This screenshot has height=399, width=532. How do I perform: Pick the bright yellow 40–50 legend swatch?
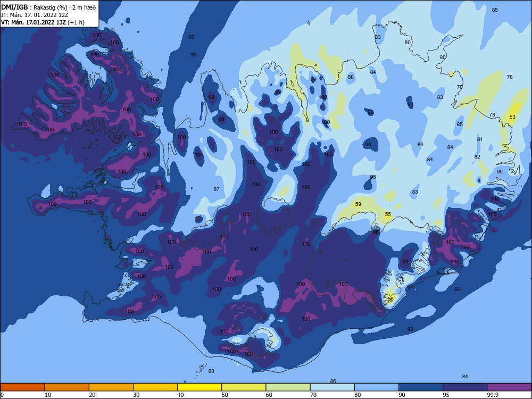(x=199, y=387)
